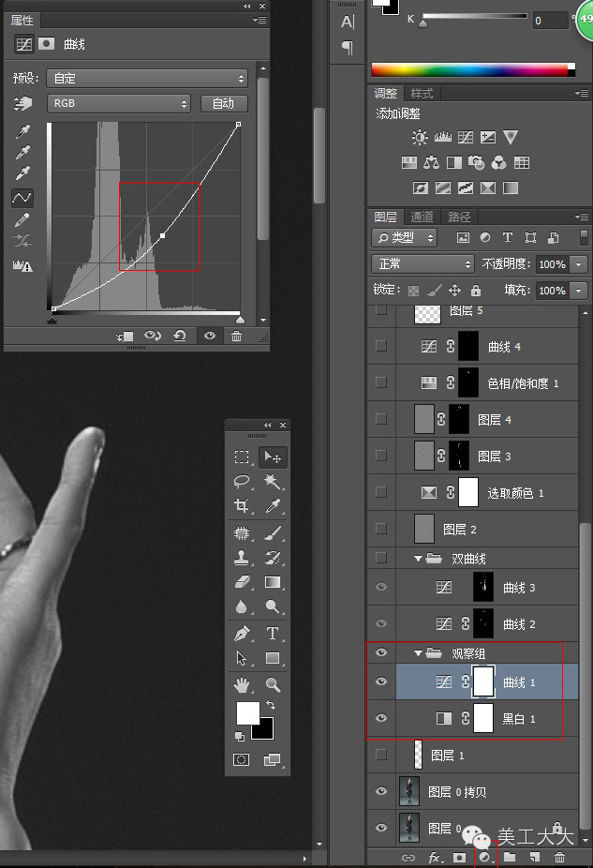Collapse the 双曲线 group

(x=418, y=559)
